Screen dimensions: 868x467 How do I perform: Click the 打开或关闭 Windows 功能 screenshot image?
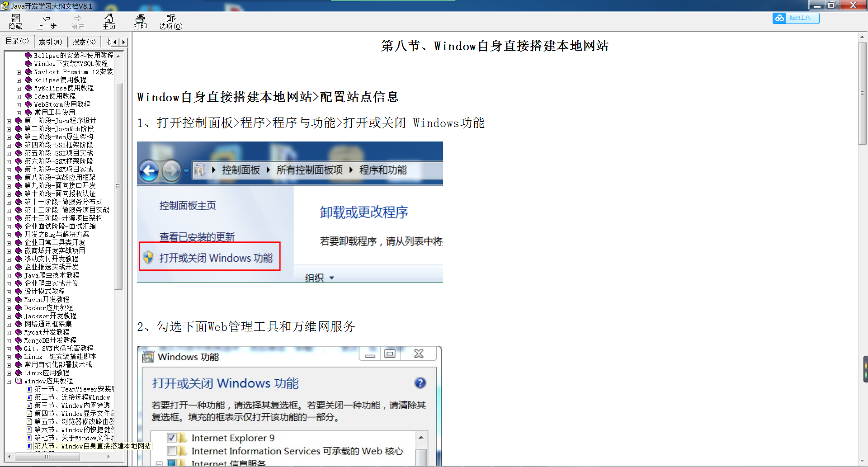pyautogui.click(x=290, y=212)
